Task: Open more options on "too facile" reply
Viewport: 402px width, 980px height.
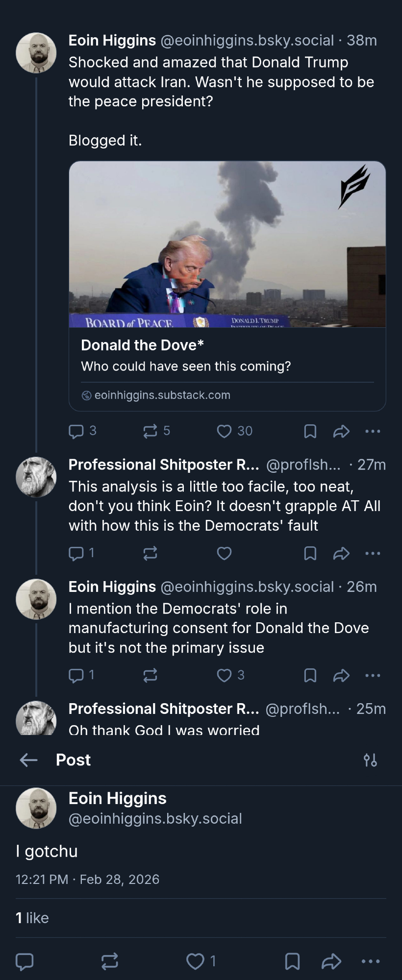Action: pos(373,553)
